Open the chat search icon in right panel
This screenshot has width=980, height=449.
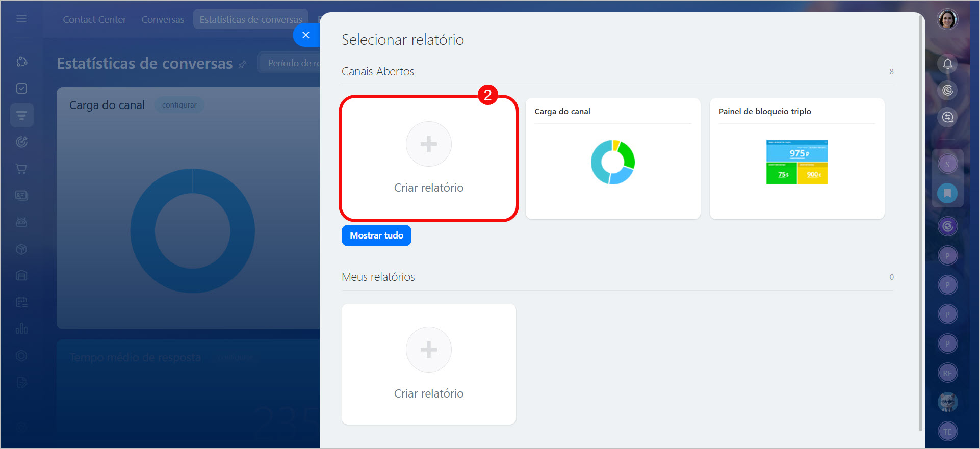click(x=947, y=117)
